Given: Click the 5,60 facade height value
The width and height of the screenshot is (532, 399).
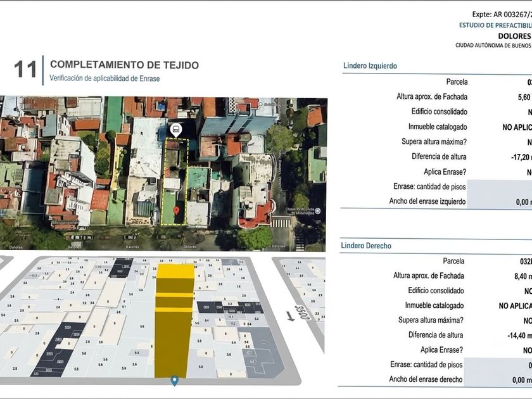Looking at the screenshot, I should pos(524,98).
